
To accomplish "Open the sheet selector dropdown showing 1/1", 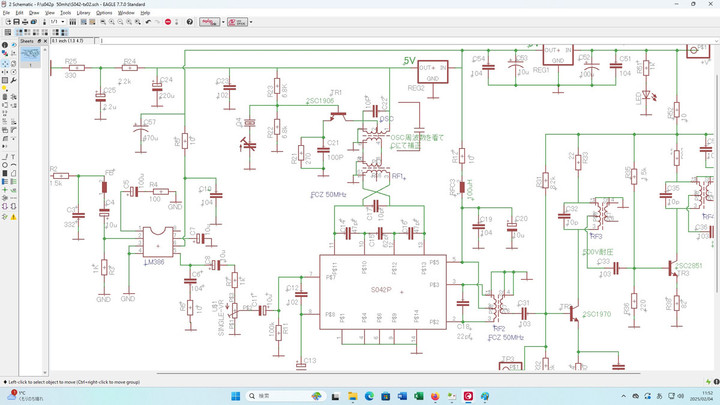I will point(57,21).
